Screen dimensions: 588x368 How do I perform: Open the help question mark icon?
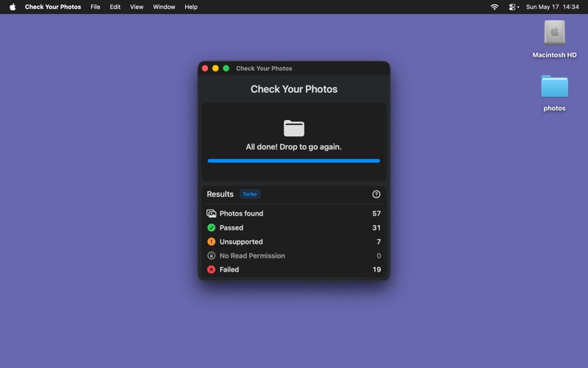[376, 194]
